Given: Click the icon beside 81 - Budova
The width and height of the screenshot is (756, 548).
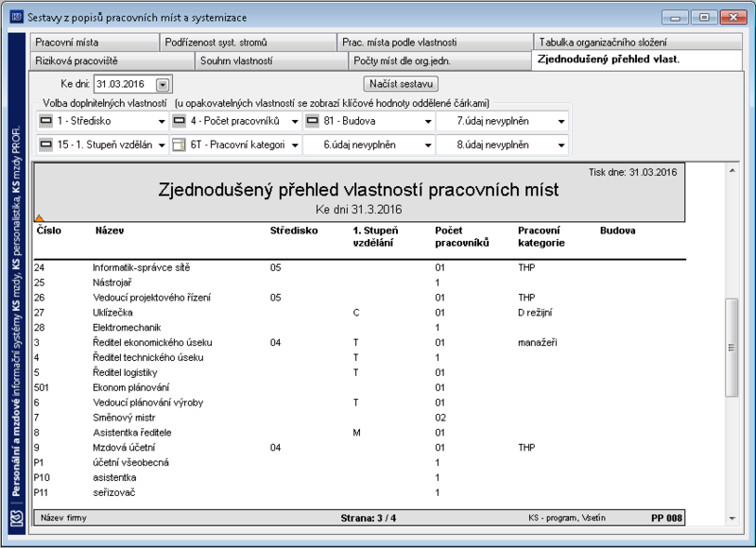Looking at the screenshot, I should [x=312, y=121].
